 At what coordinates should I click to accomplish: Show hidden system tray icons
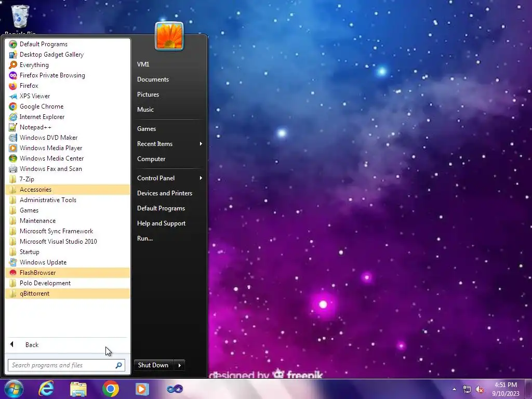[454, 389]
